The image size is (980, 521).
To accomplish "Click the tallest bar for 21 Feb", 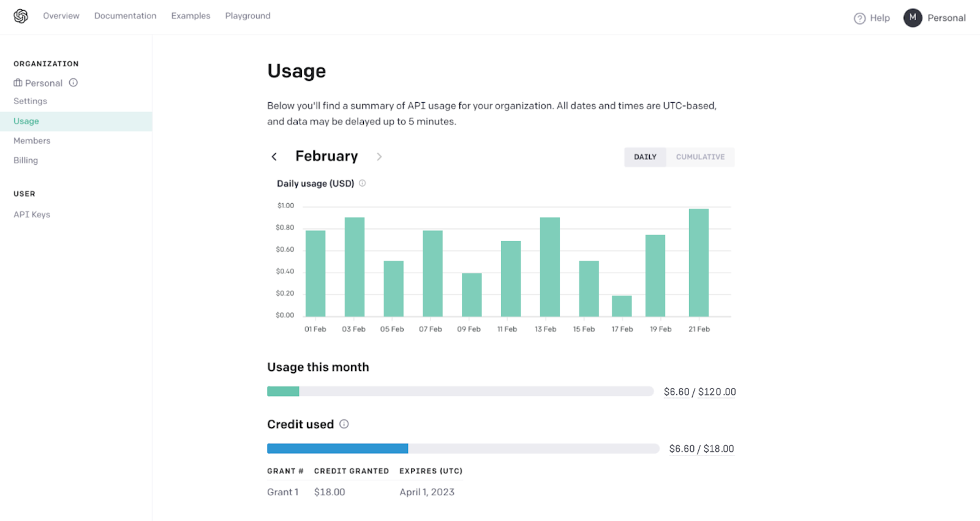I will [x=698, y=263].
